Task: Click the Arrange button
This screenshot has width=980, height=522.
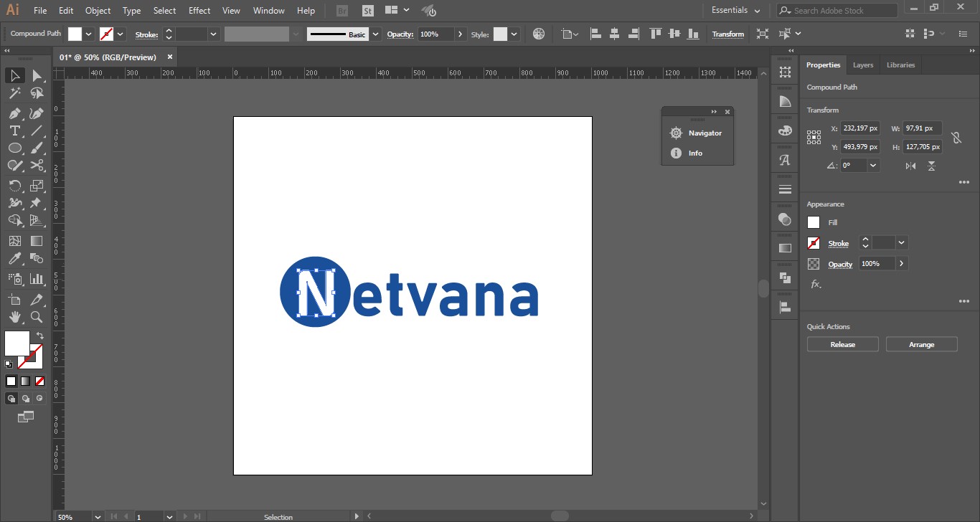Action: (921, 345)
